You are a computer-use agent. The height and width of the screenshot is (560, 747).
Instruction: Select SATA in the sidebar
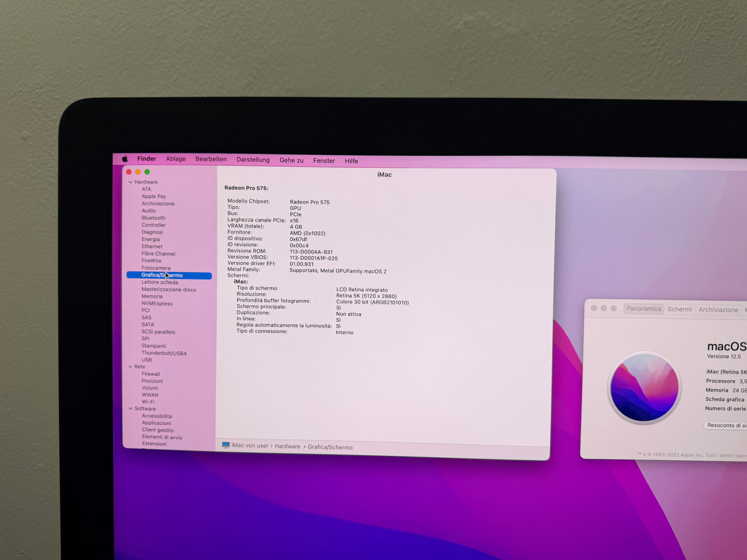148,325
